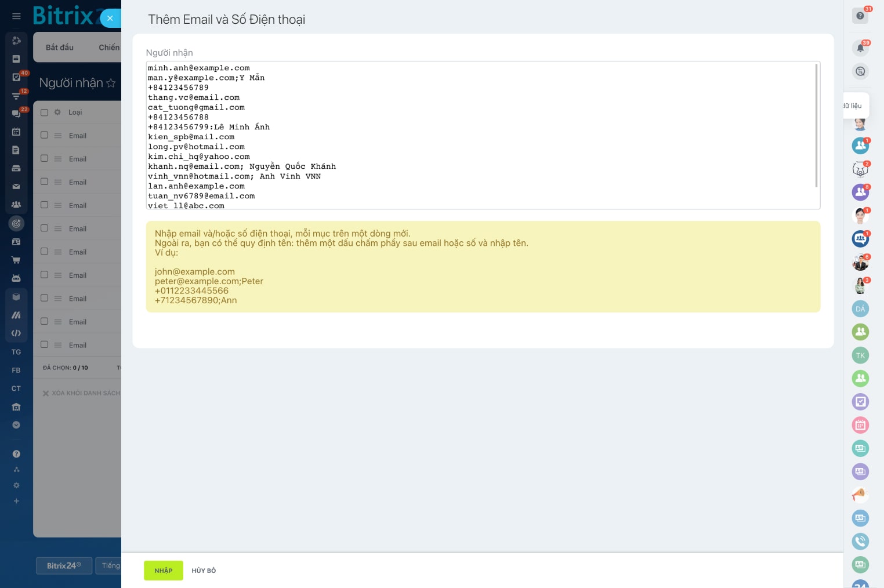This screenshot has width=884, height=588.
Task: Tick the first Email row checkbox
Action: [x=44, y=135]
